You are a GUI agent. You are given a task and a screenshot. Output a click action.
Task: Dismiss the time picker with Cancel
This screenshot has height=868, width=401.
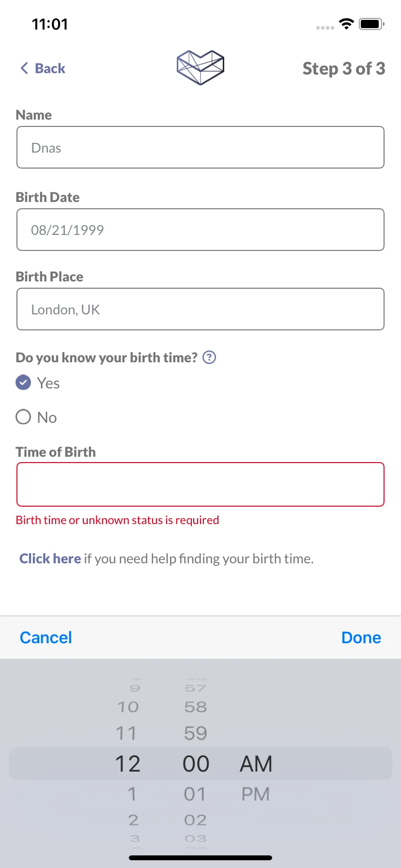[x=46, y=637]
